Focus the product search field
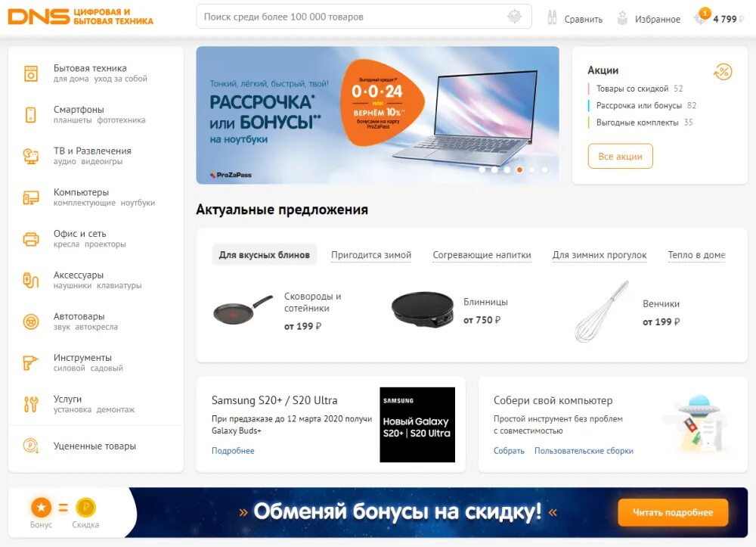Screen dimensions: 756x547 364,17
